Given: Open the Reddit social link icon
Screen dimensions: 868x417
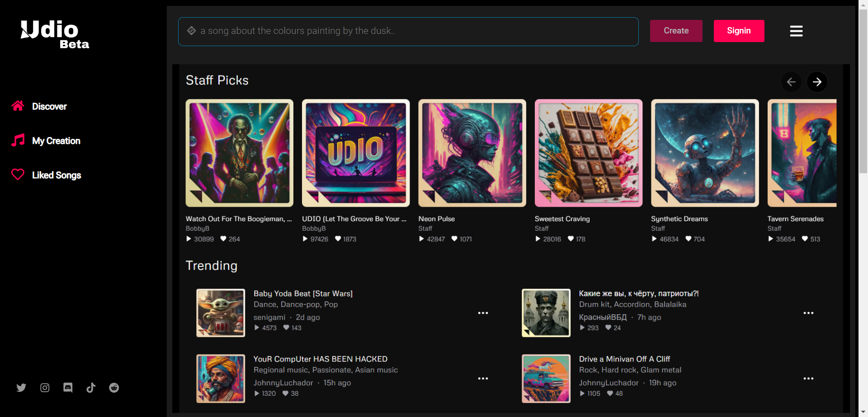Looking at the screenshot, I should click(114, 388).
